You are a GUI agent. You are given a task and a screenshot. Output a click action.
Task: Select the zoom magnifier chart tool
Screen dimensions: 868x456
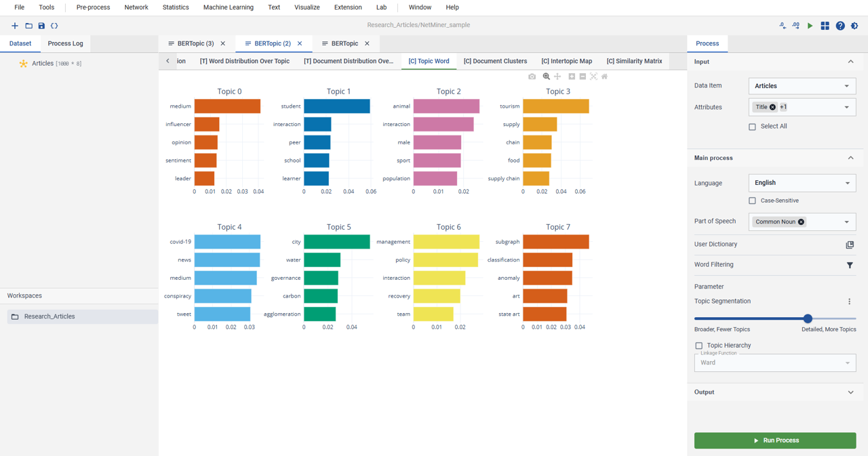tap(546, 77)
